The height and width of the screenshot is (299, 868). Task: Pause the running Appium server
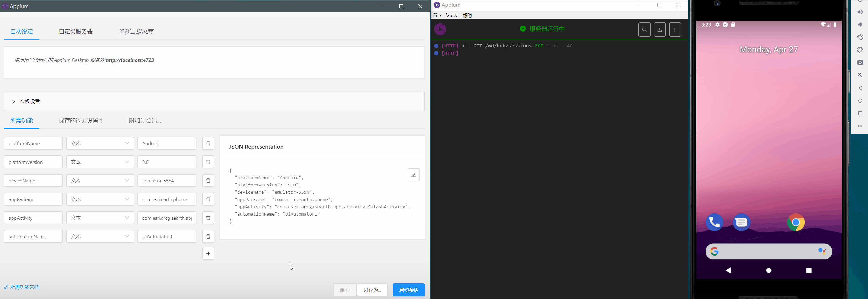point(675,30)
